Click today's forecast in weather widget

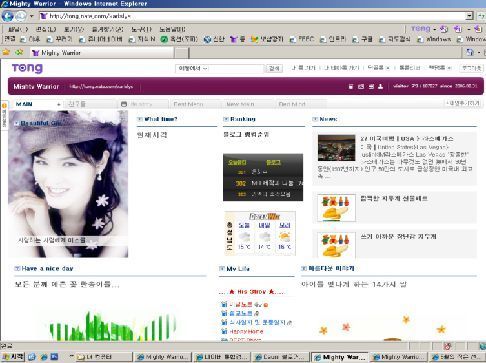click(244, 236)
